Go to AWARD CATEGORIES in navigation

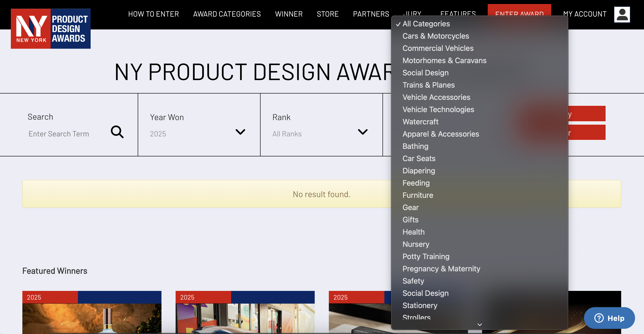(227, 14)
